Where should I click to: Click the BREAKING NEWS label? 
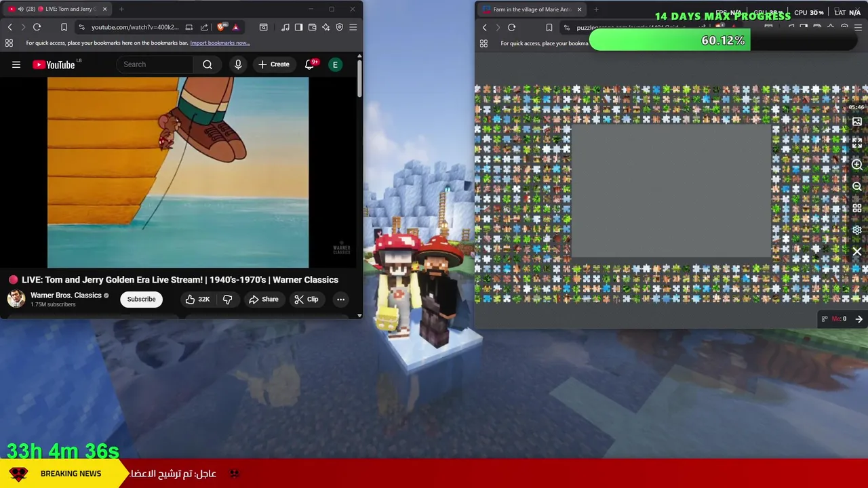tap(71, 474)
